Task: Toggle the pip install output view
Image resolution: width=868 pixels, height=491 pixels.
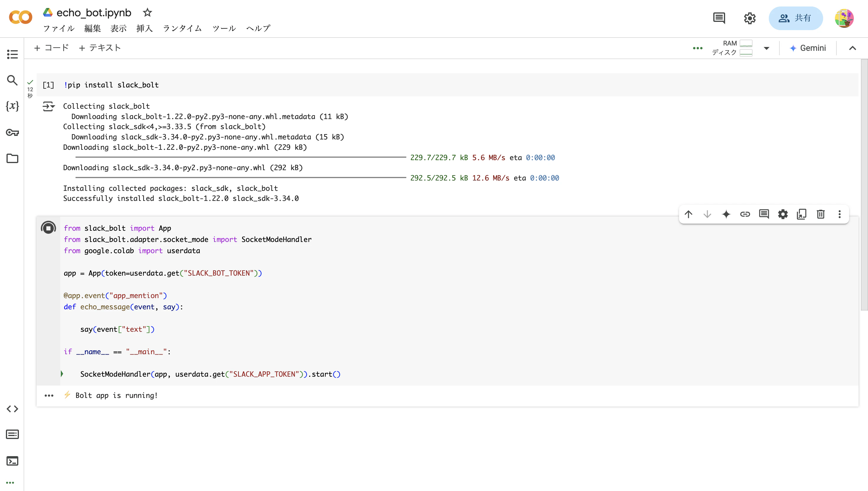Action: pos(48,107)
